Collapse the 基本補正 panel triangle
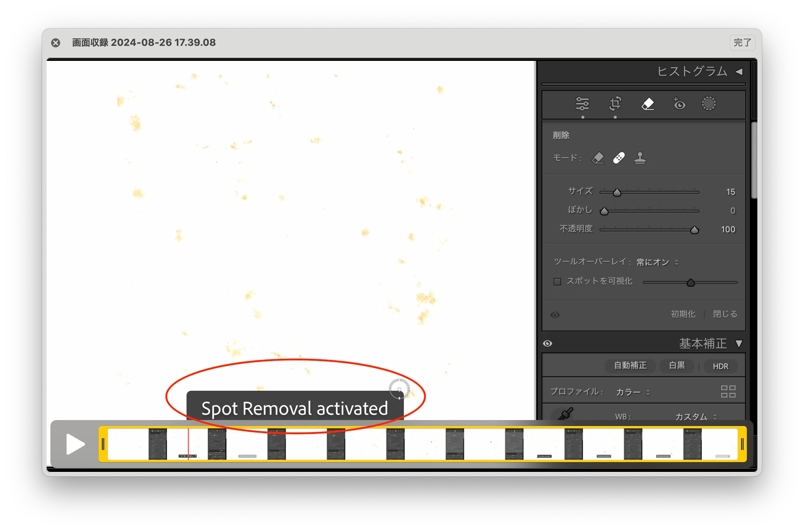Screen dimensions: 804x532 point(739,343)
